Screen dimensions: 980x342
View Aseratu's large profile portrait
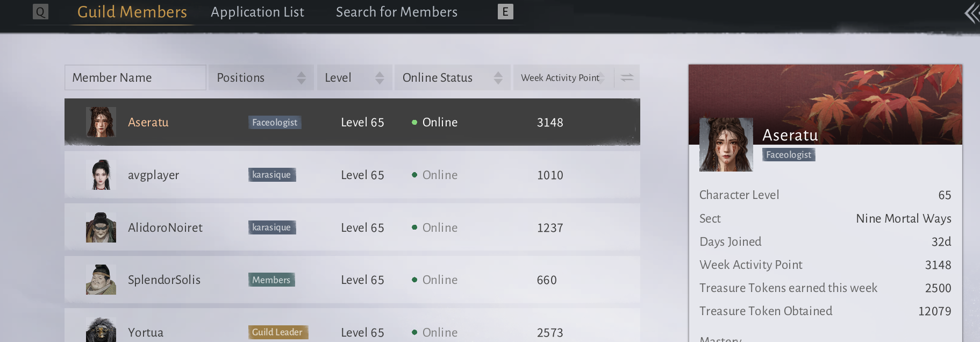tap(726, 145)
